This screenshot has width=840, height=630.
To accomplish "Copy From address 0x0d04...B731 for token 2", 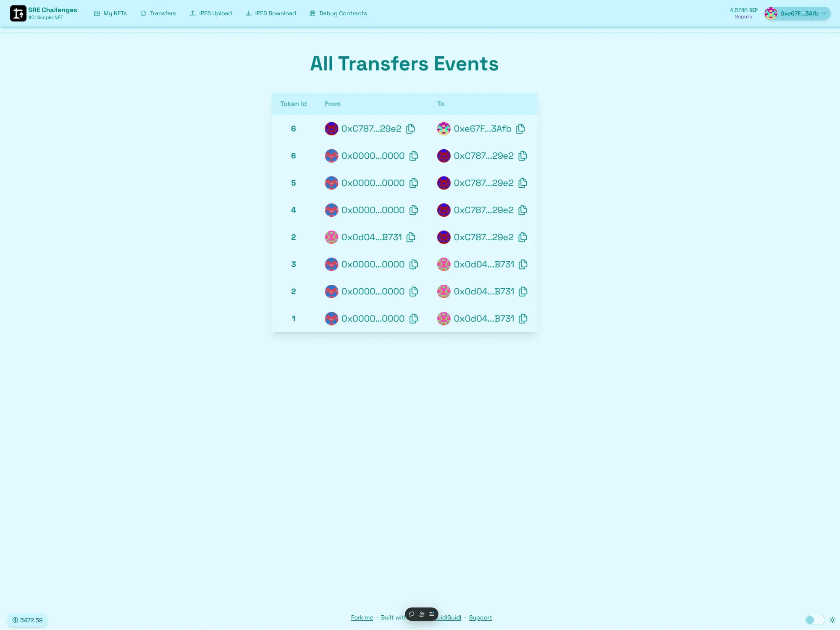I will tap(411, 237).
